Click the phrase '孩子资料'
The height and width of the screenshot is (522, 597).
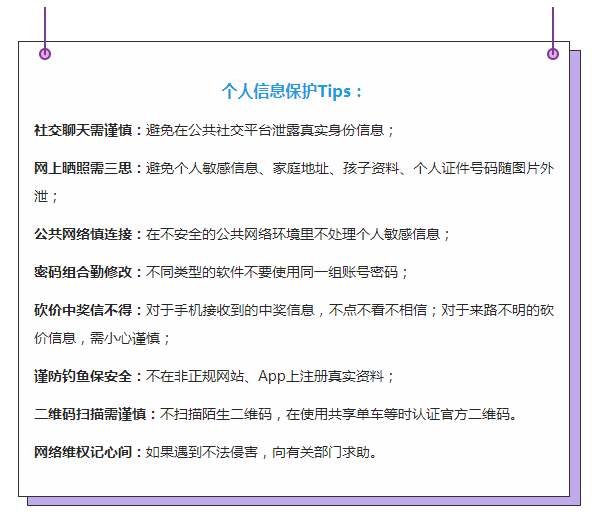coord(371,168)
